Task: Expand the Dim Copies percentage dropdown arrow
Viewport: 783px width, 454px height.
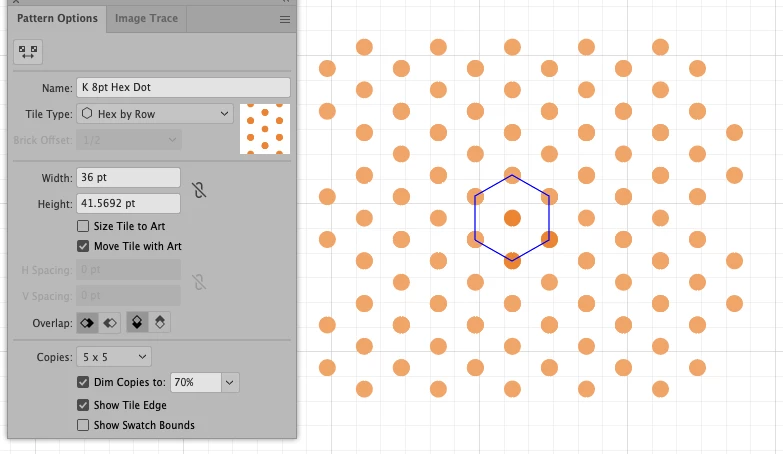Action: click(230, 383)
